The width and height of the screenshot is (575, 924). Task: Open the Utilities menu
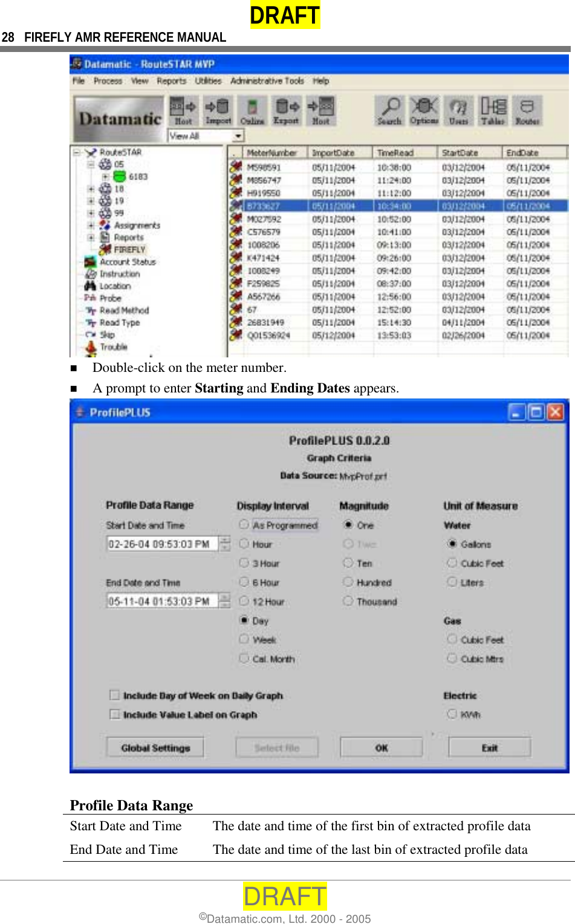pyautogui.click(x=208, y=80)
